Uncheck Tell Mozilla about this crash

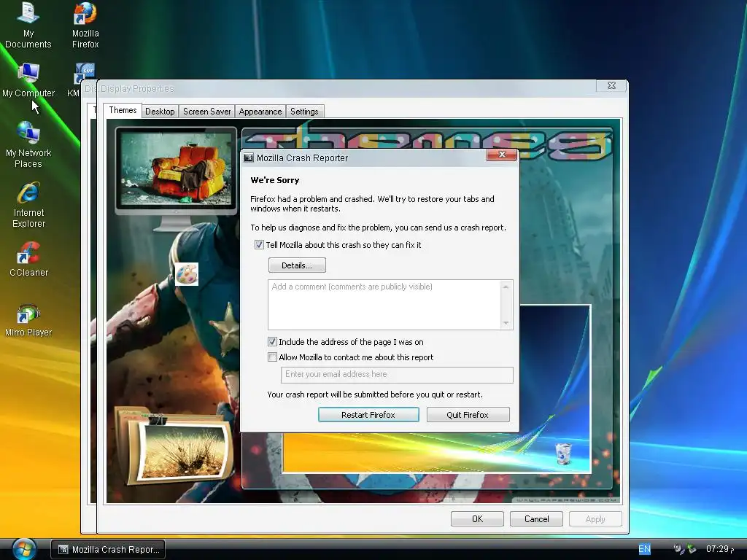[x=259, y=245]
